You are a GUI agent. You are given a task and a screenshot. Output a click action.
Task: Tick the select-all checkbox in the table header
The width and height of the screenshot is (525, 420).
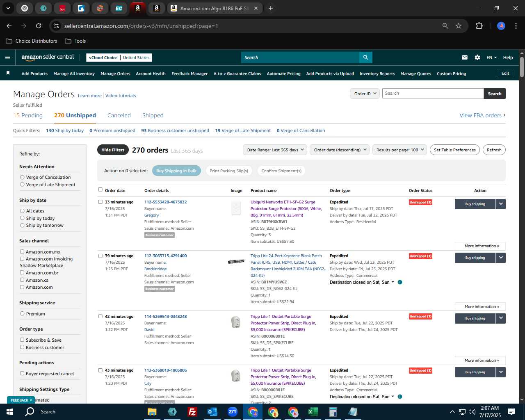(100, 189)
